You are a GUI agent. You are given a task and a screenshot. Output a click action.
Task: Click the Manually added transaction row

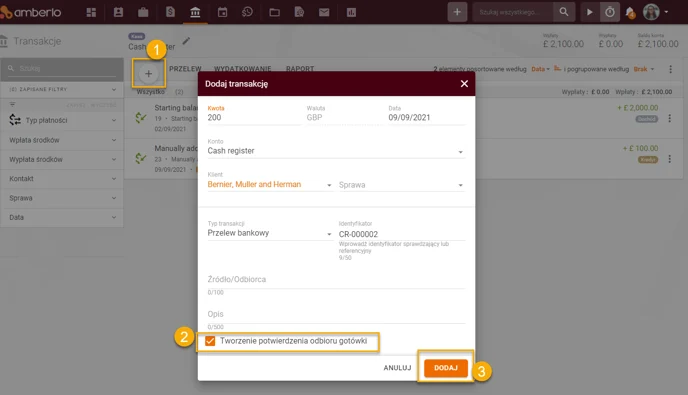click(x=403, y=159)
